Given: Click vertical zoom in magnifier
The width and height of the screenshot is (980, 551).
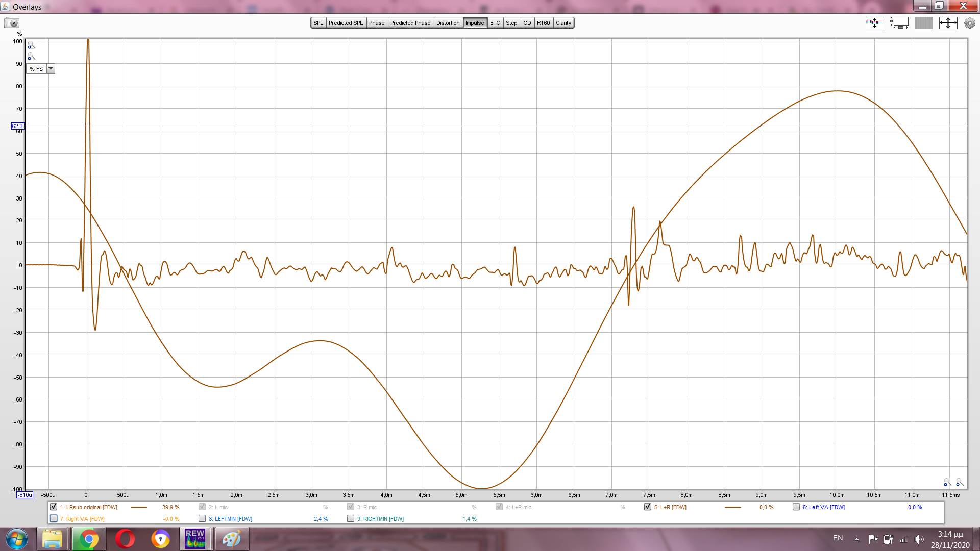Looking at the screenshot, I should coord(31,45).
